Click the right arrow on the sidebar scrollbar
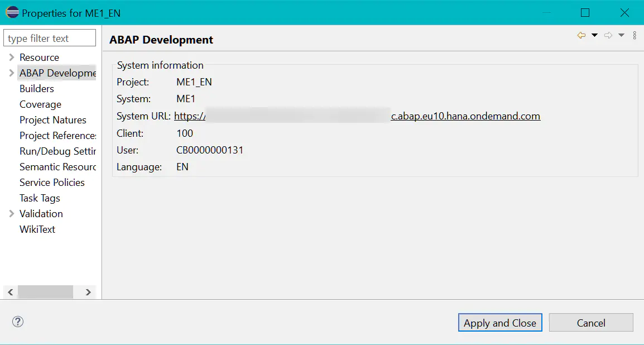The width and height of the screenshot is (644, 345). coord(88,292)
